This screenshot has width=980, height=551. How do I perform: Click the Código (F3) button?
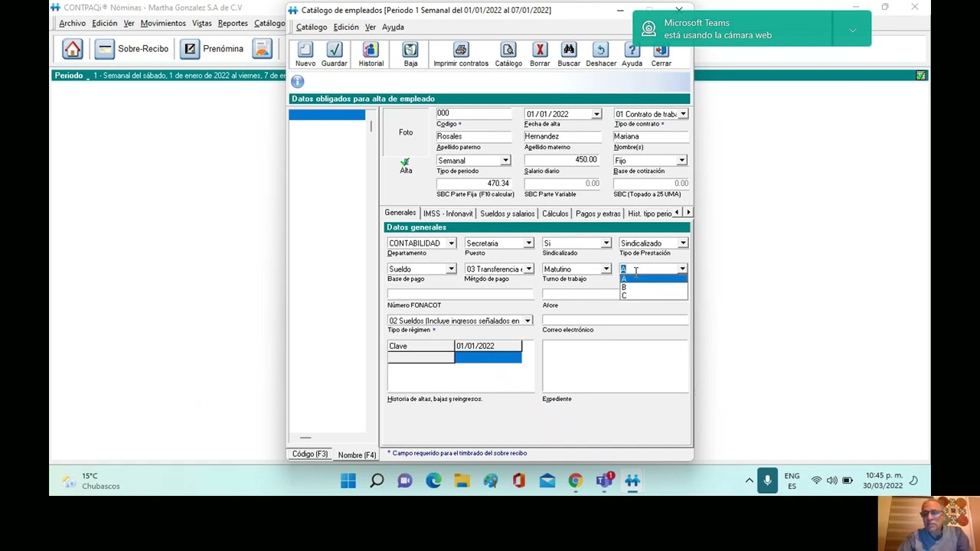point(310,454)
